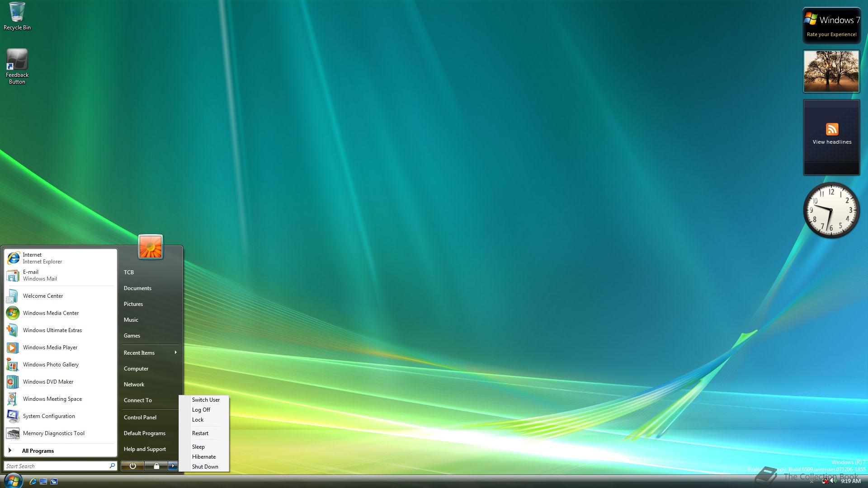Click Internet Explorer quick launch icon
The height and width of the screenshot is (488, 868).
point(33,481)
